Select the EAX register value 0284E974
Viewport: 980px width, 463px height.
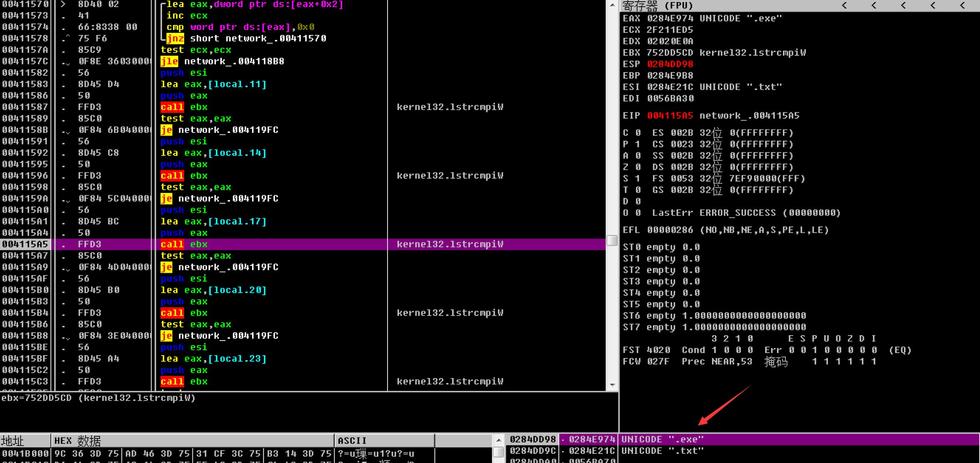tap(670, 18)
